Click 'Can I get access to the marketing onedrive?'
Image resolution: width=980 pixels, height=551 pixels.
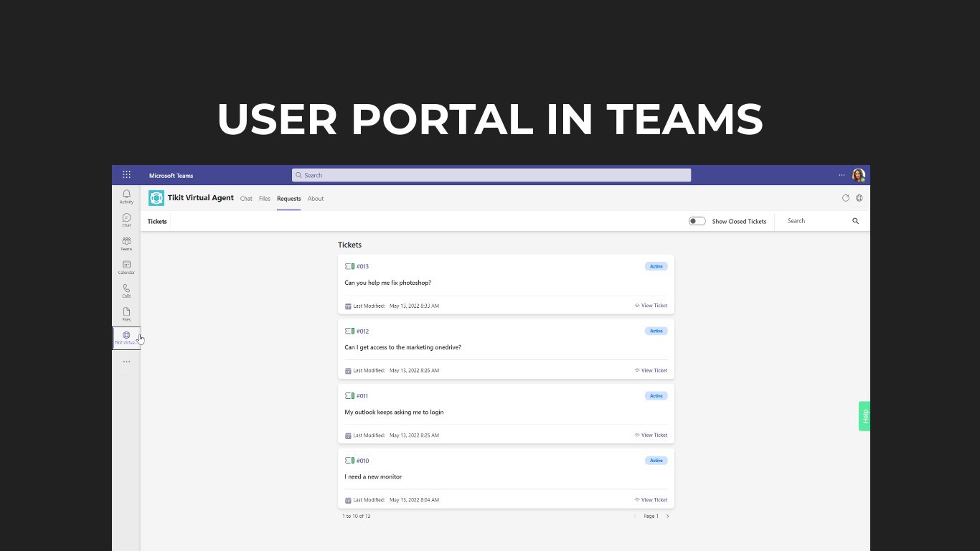402,347
